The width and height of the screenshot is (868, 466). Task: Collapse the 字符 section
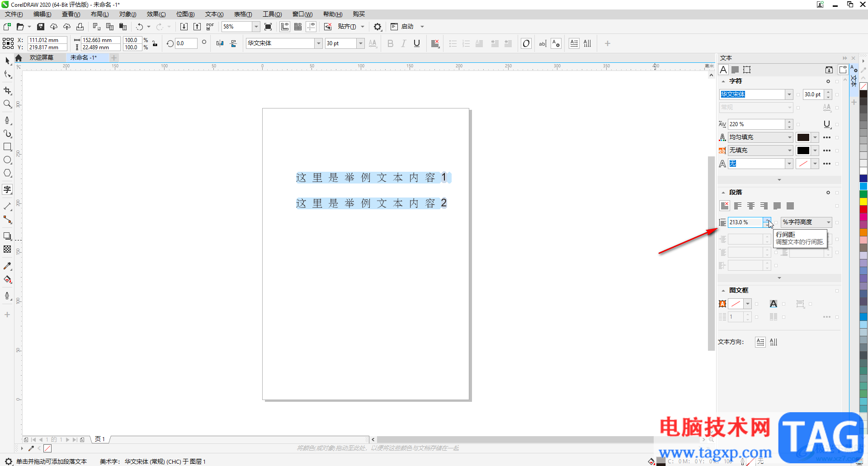point(723,81)
